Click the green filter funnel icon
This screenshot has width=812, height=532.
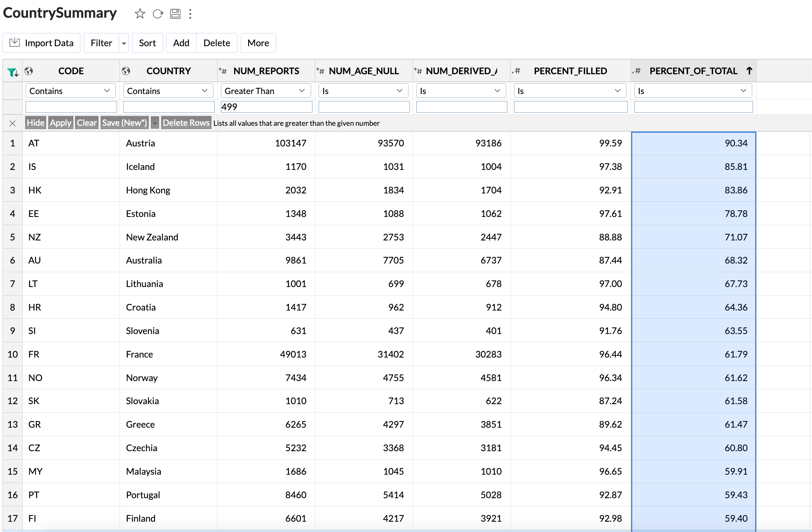pyautogui.click(x=12, y=72)
